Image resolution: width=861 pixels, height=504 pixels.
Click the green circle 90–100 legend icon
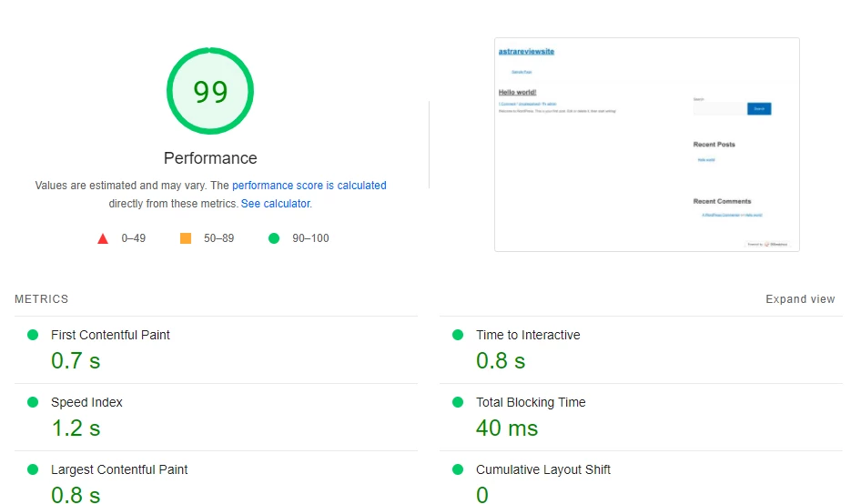pos(273,238)
